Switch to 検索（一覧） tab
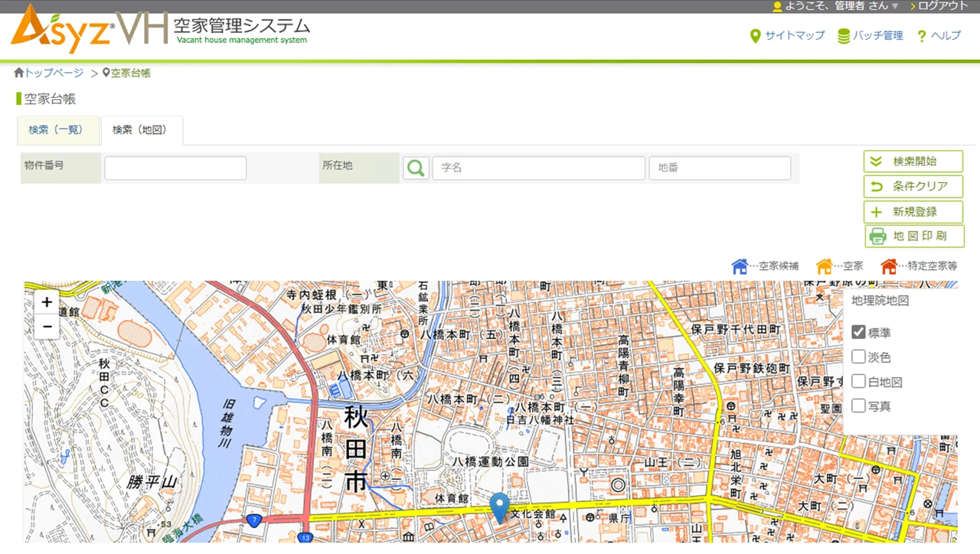Screen dimensions: 980x554 click(x=58, y=130)
